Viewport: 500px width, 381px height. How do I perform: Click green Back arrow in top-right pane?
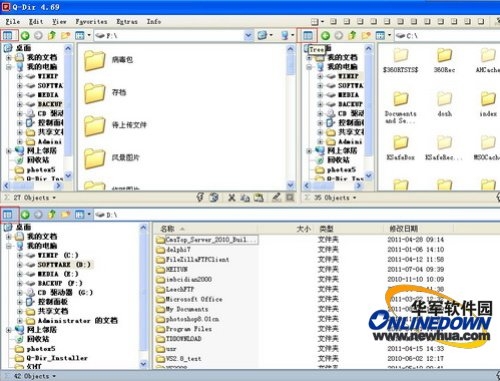tap(326, 35)
